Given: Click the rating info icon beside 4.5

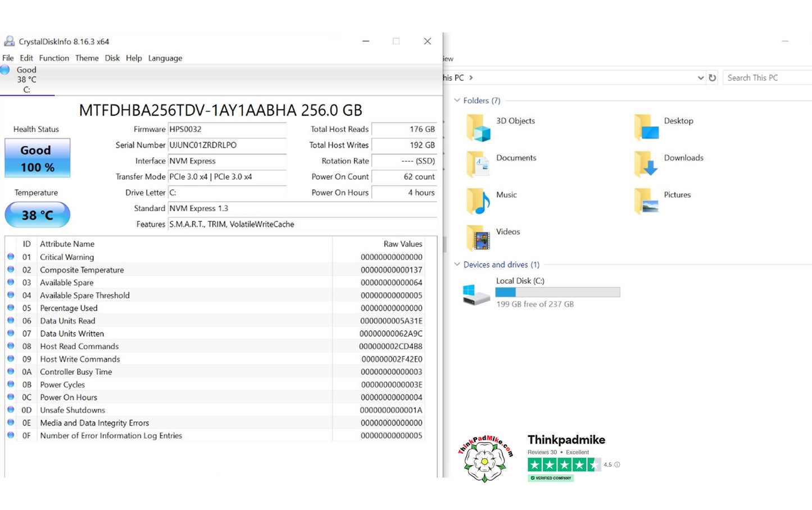Looking at the screenshot, I should pyautogui.click(x=617, y=465).
